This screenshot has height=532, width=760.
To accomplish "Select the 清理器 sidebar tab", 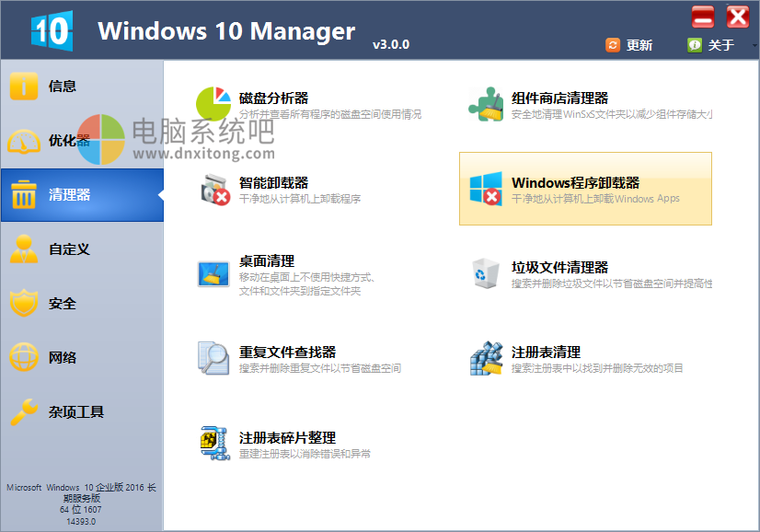I will [x=82, y=195].
